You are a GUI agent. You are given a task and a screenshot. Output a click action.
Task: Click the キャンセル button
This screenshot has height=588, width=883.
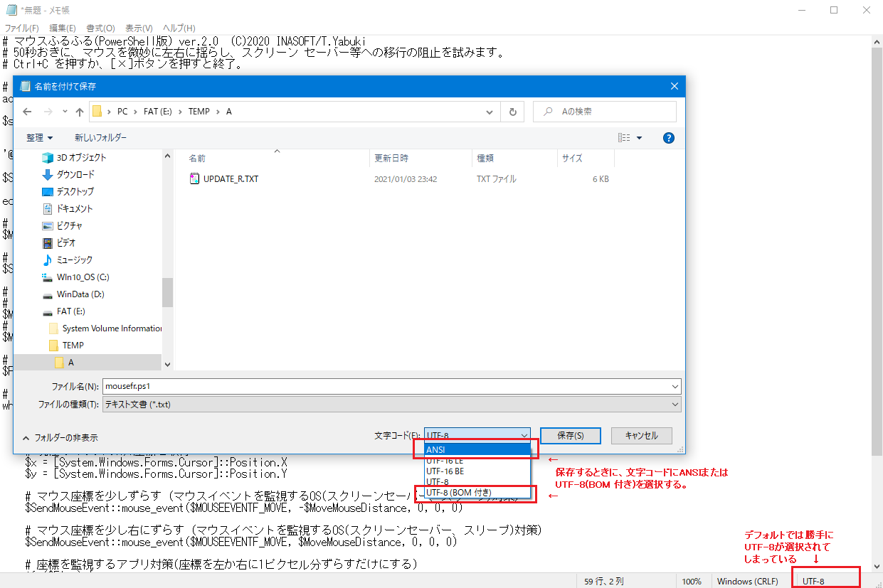pyautogui.click(x=640, y=435)
